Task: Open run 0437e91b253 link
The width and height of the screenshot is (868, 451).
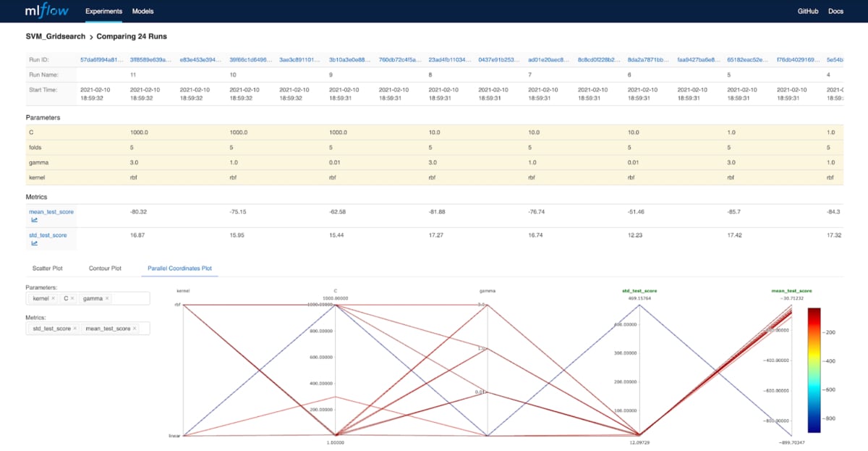Action: click(501, 60)
